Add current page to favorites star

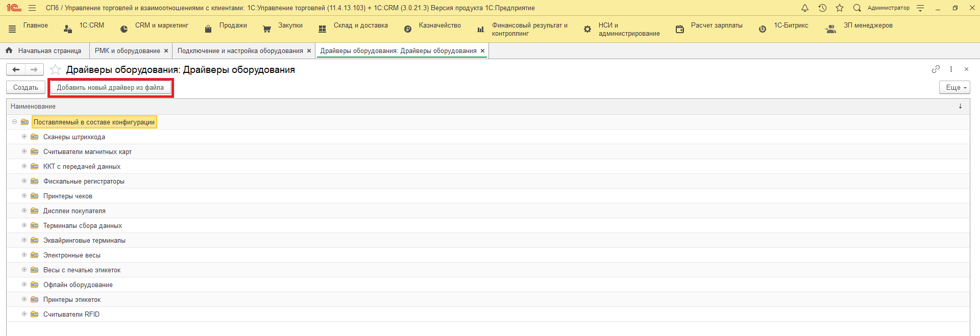[56, 70]
